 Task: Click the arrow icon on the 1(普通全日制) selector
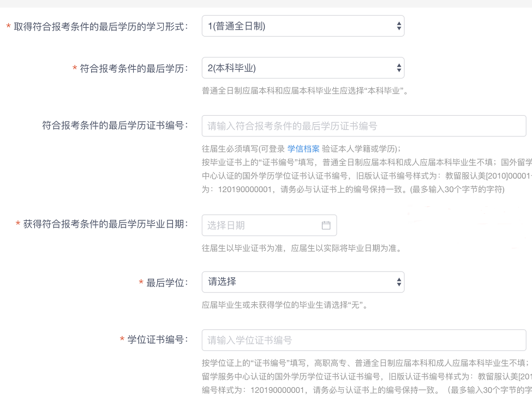399,26
